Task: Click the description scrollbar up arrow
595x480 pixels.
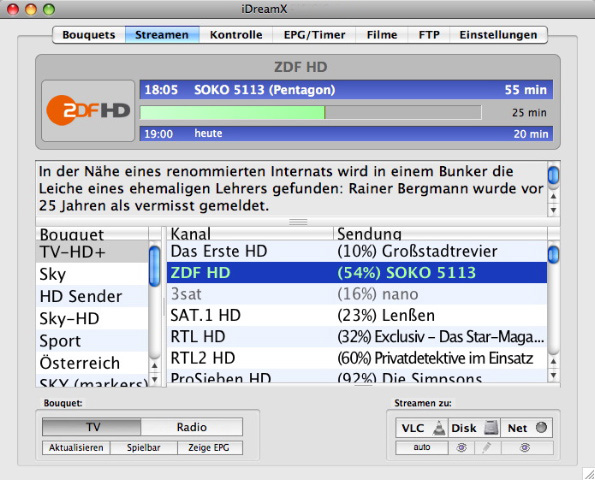Action: click(554, 196)
